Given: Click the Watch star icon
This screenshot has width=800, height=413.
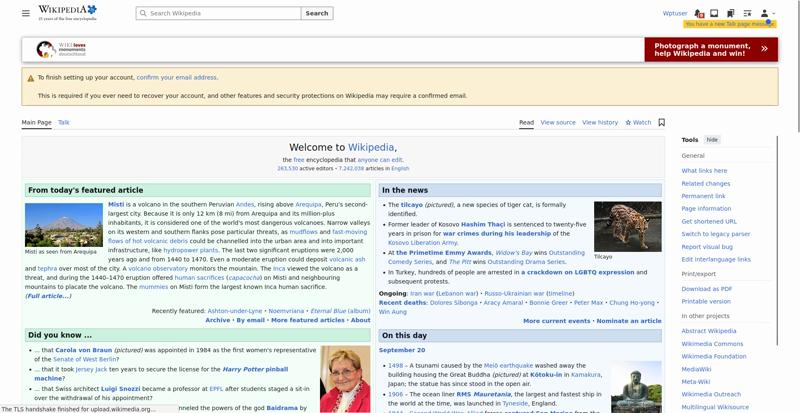Looking at the screenshot, I should tap(628, 123).
